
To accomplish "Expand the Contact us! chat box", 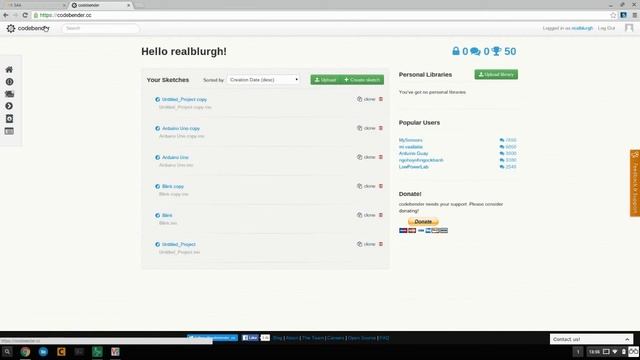I will tap(591, 339).
